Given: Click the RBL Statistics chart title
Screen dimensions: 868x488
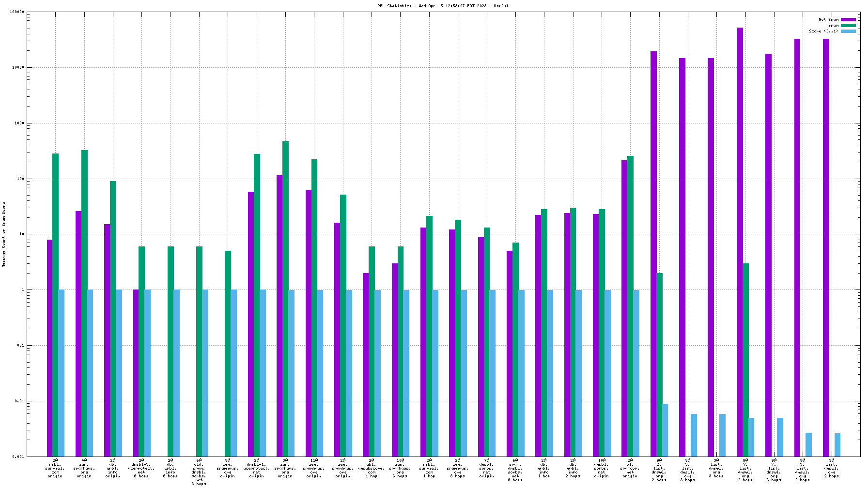Looking at the screenshot, I should click(x=443, y=6).
